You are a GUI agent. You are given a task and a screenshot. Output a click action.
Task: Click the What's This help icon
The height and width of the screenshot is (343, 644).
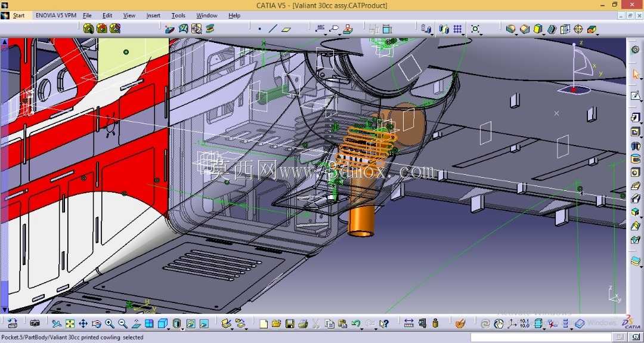click(384, 324)
